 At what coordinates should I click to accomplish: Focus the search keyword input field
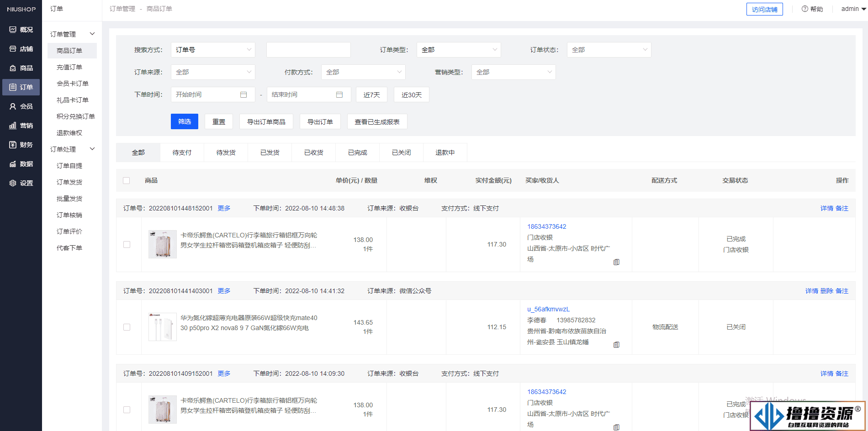[x=308, y=50]
